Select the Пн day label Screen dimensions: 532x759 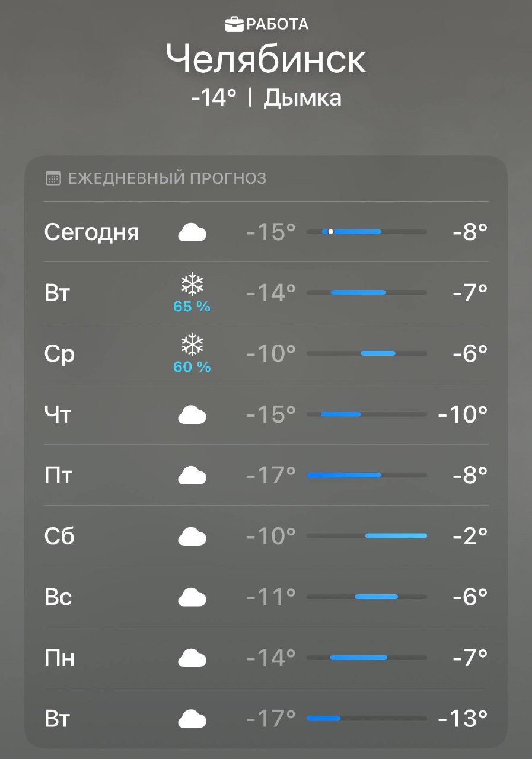point(59,658)
